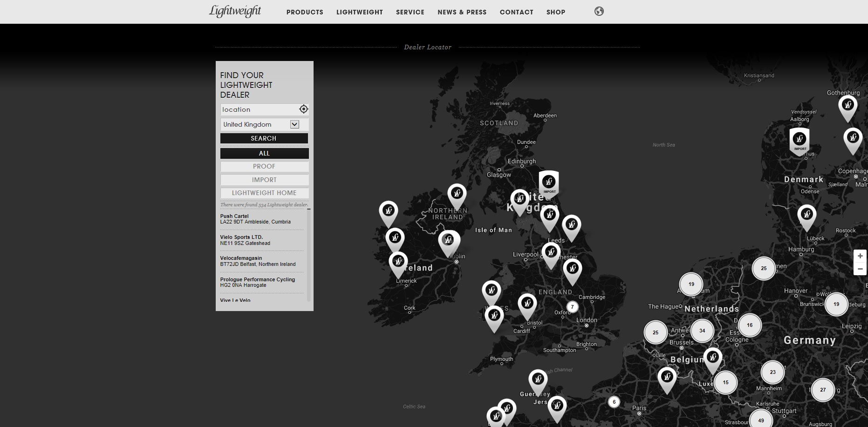The image size is (868, 427).
Task: Click the SEARCH button
Action: (264, 138)
